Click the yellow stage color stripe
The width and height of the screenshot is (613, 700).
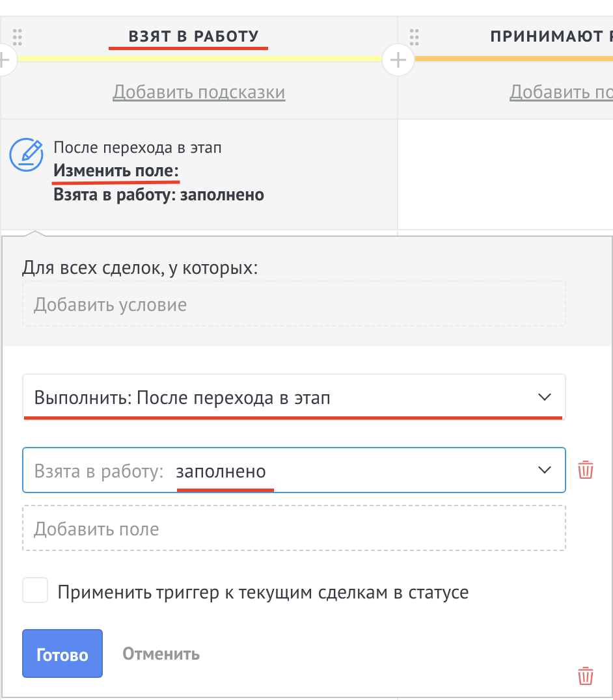click(x=195, y=59)
